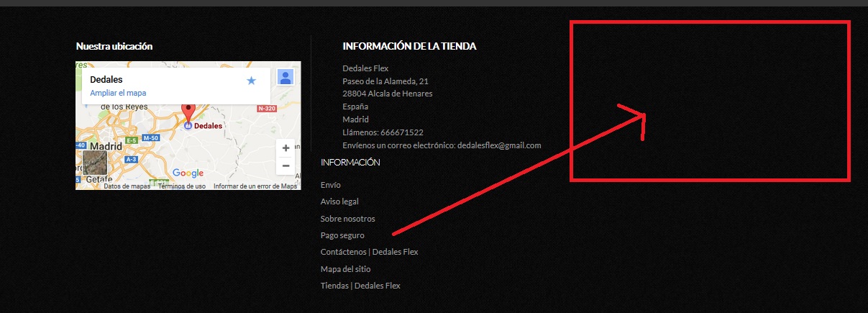
Task: Click the 'Nuestra ubicación' heading
Action: [114, 46]
